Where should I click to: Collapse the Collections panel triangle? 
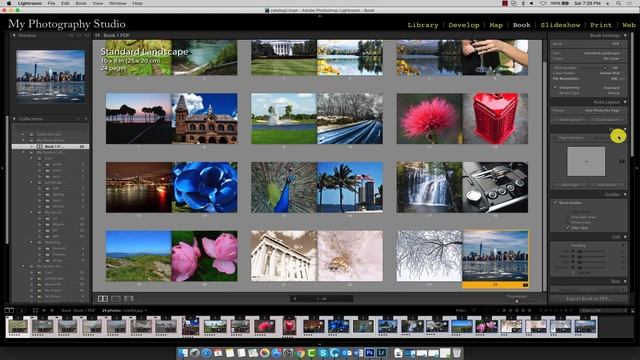pos(14,119)
